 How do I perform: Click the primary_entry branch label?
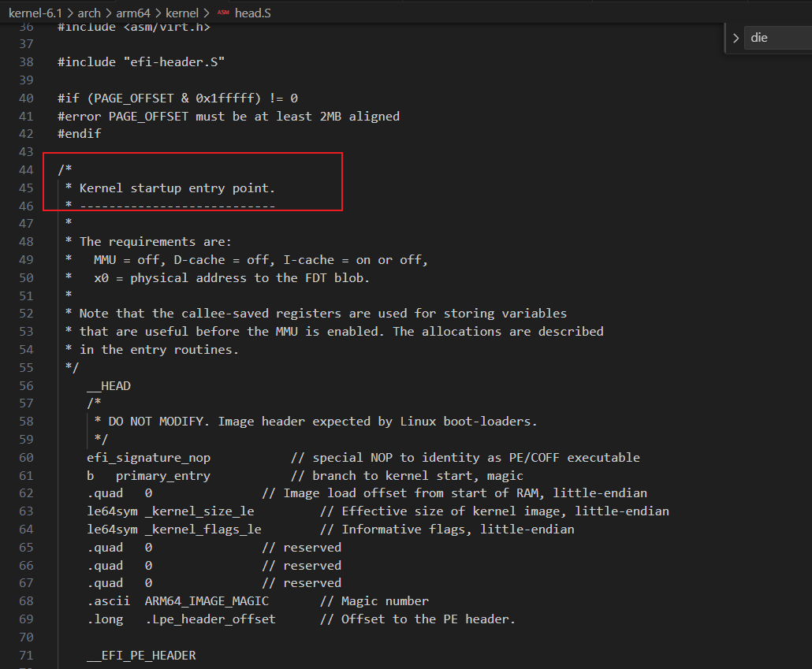point(162,476)
